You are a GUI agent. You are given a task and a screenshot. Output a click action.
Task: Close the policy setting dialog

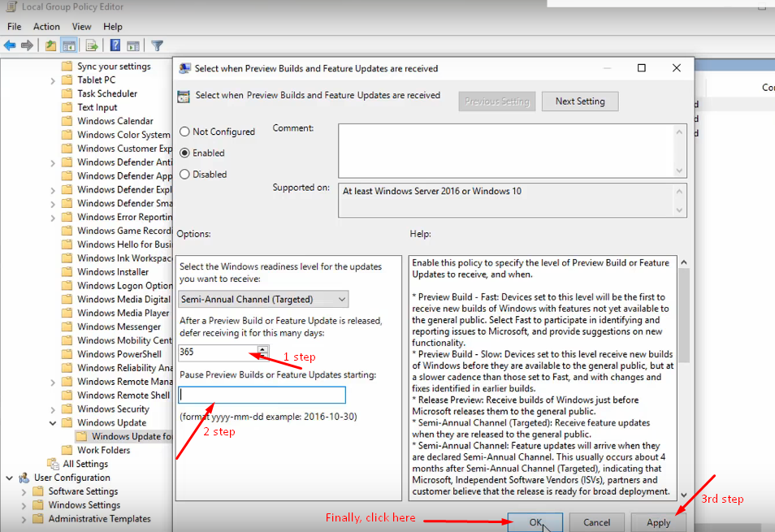pos(677,67)
